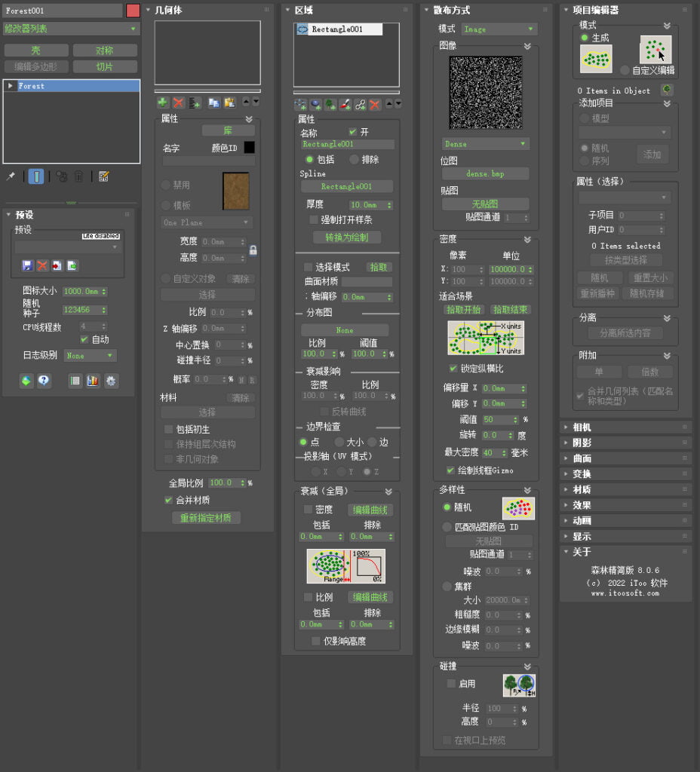Expand the 材质 rollout
Screen dimensions: 700x772
tap(582, 489)
